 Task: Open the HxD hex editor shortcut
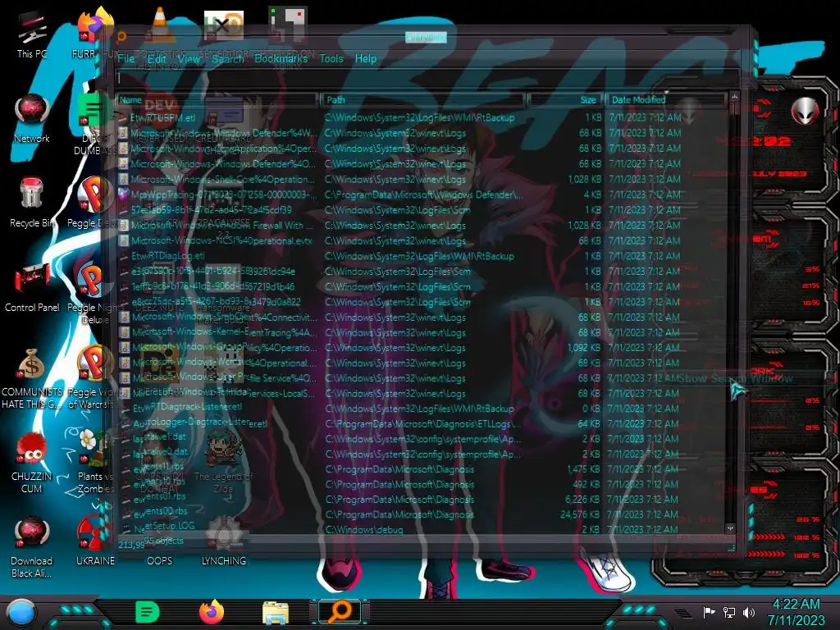pos(223,25)
